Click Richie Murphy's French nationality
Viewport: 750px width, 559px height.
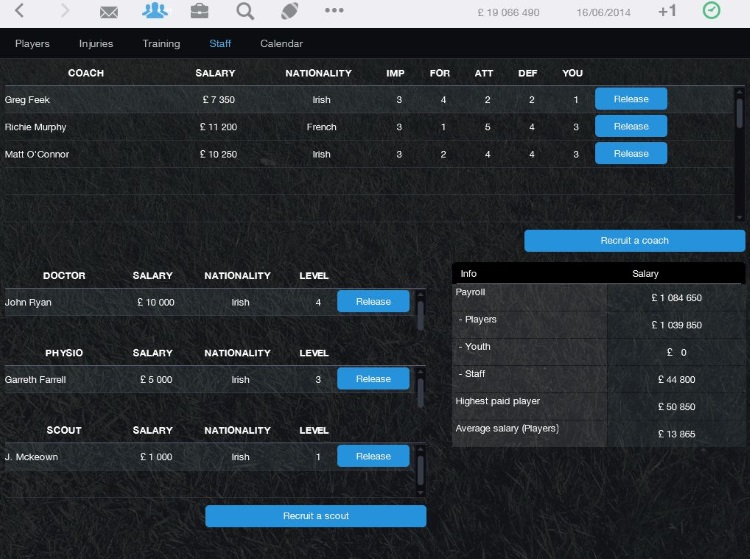point(321,127)
